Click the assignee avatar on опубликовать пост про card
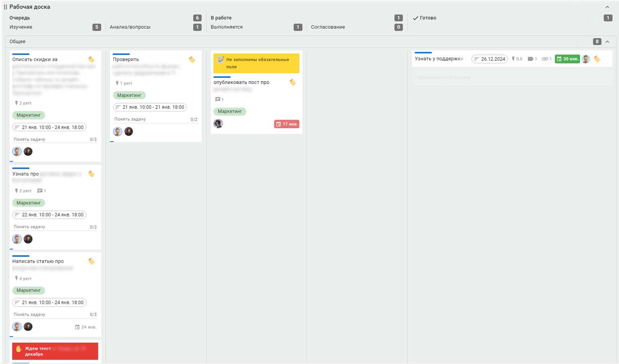The width and height of the screenshot is (619, 364). point(218,124)
